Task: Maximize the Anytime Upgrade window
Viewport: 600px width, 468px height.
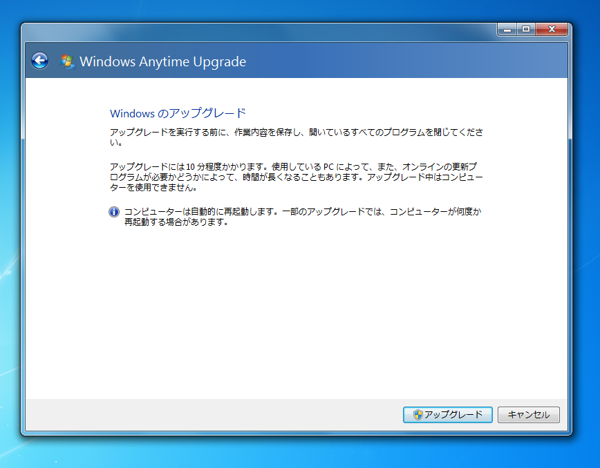Action: (x=526, y=29)
